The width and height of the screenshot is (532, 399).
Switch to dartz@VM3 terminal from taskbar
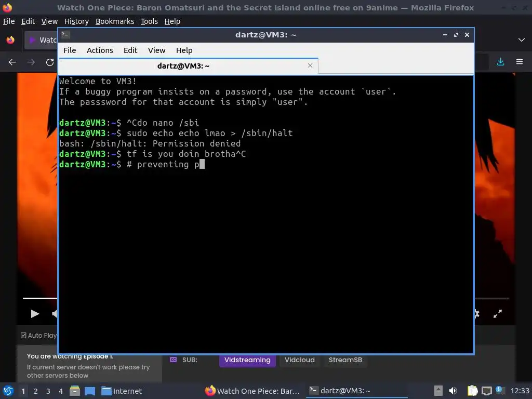click(356, 391)
